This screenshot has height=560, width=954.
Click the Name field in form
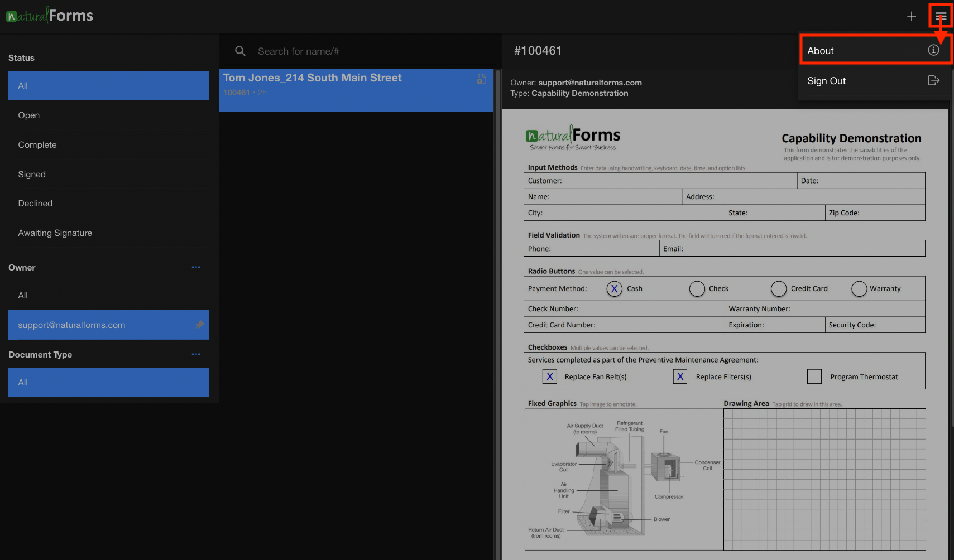coord(603,196)
